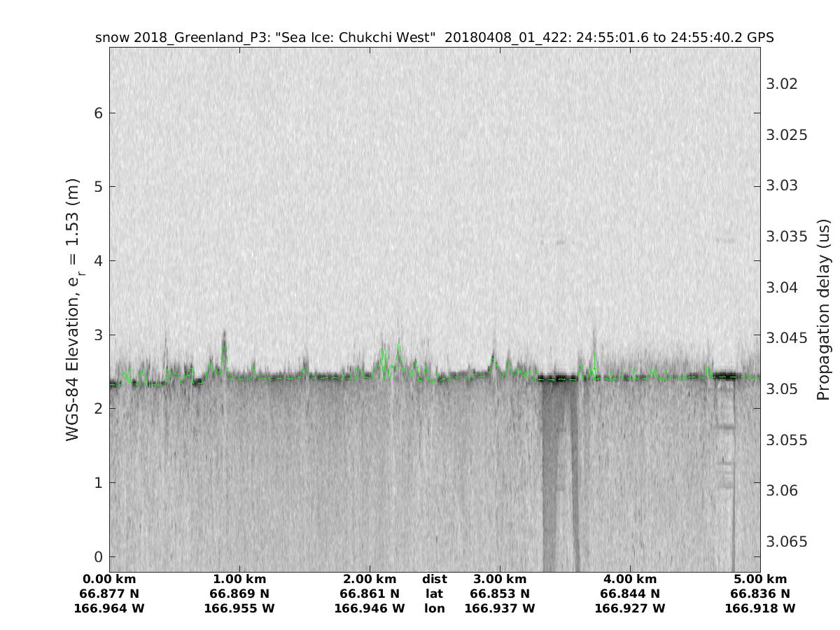This screenshot has height=630, width=840.
Task: Click the 'dist' legend label below axis
Action: point(434,580)
